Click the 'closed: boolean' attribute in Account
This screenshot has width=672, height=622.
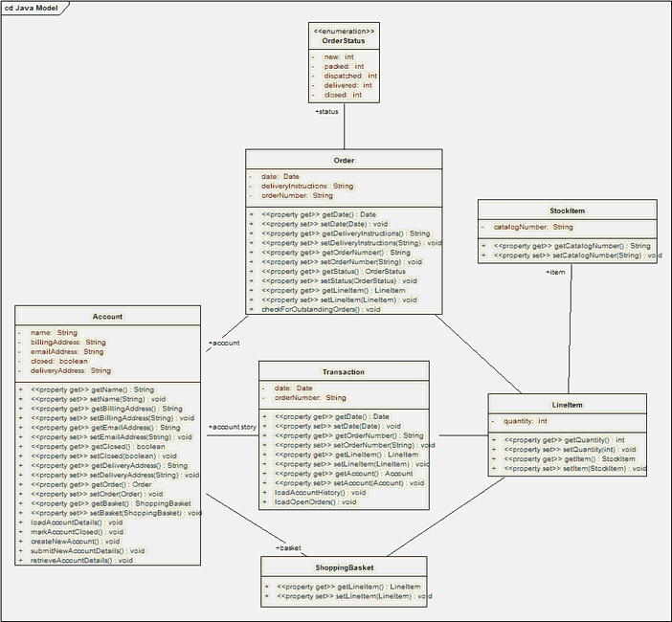[59, 361]
